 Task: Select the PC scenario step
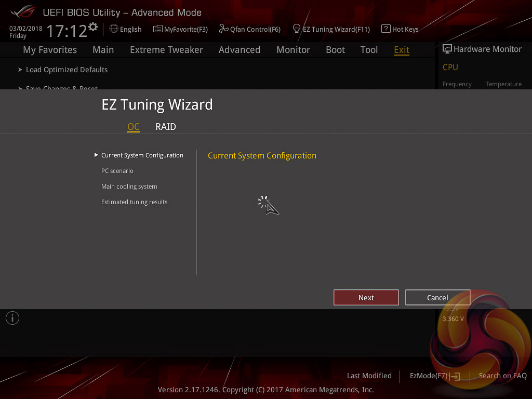(x=117, y=170)
